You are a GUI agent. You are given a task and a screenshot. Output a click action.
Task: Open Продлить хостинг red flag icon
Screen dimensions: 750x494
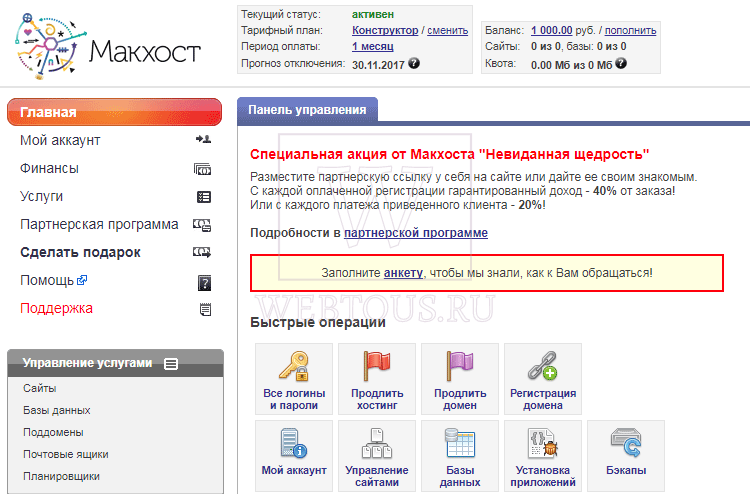(x=377, y=366)
